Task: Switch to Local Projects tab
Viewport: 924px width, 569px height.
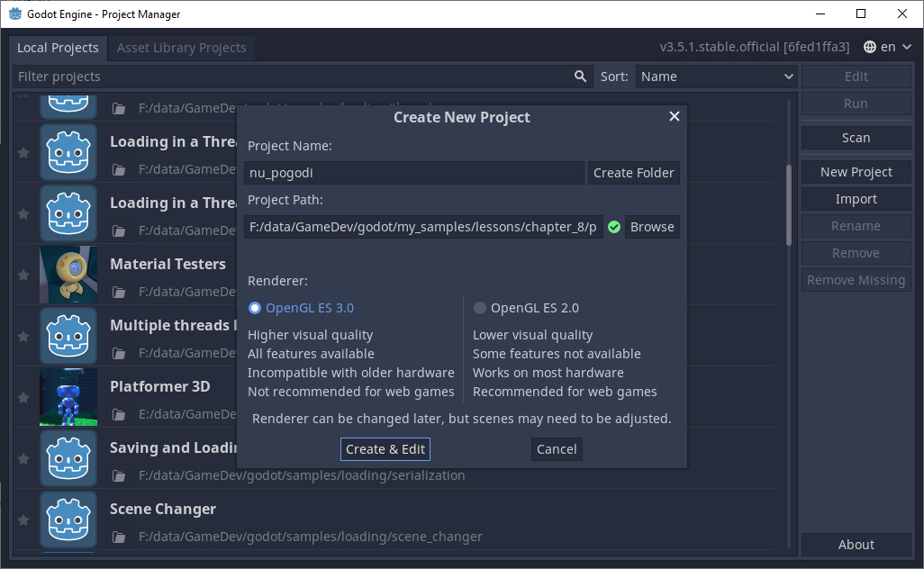Action: tap(58, 48)
